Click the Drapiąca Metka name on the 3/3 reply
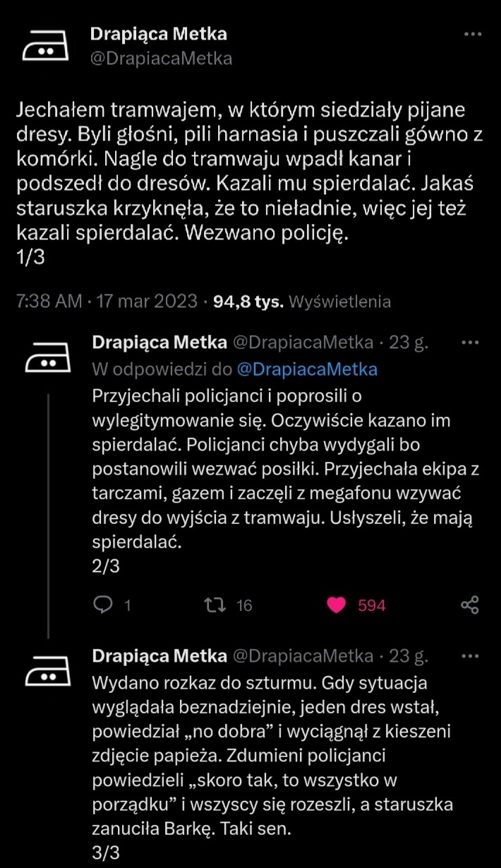Viewport: 501px width, 868px height. pos(159,656)
